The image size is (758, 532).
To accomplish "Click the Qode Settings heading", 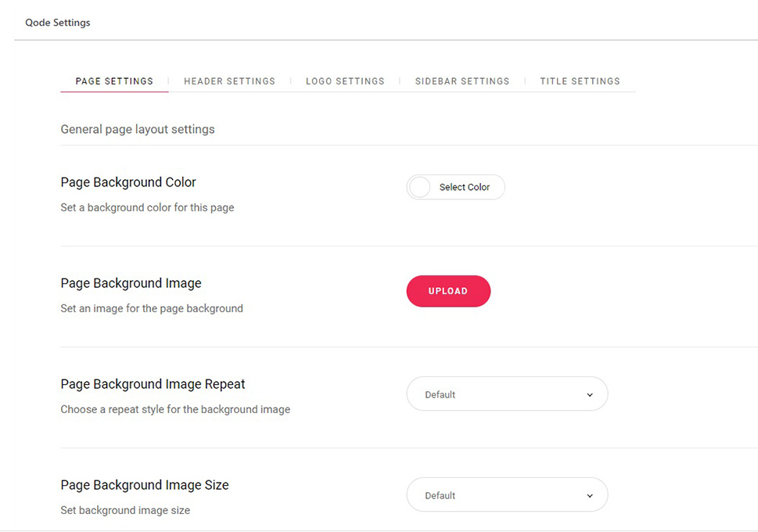I will [x=57, y=23].
